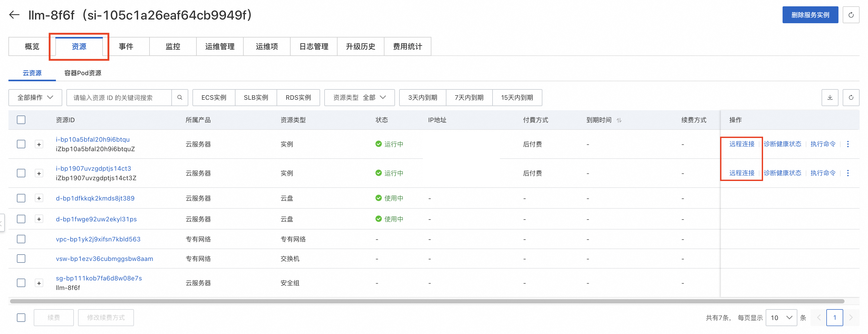Switch to the 容器Pod资源 sub-tab
868x334 pixels.
(83, 73)
